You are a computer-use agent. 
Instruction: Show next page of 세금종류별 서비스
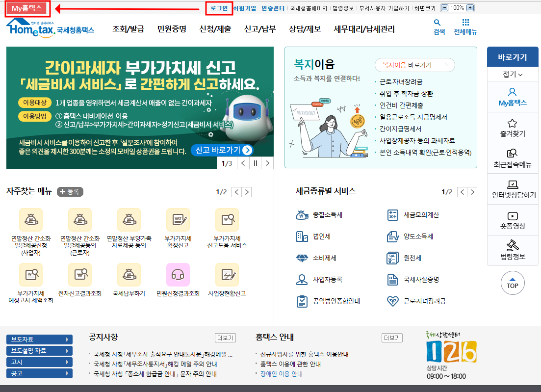tap(472, 191)
